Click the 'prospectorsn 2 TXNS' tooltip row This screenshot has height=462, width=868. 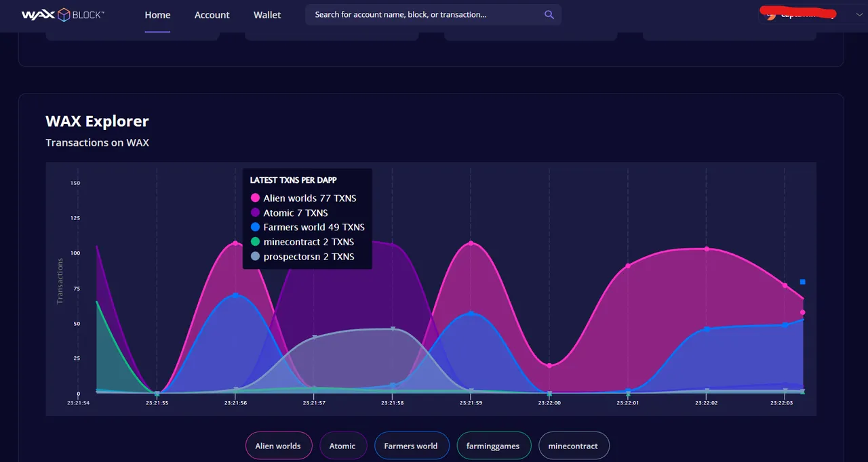[302, 256]
